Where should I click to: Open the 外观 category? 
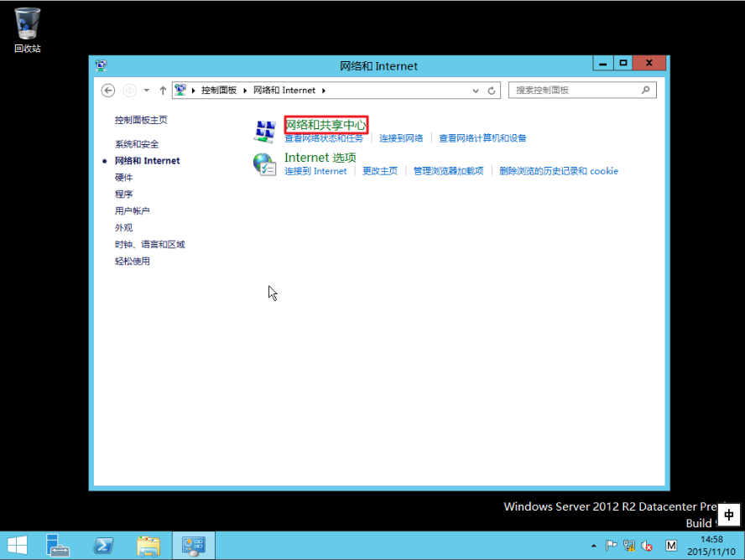[123, 228]
